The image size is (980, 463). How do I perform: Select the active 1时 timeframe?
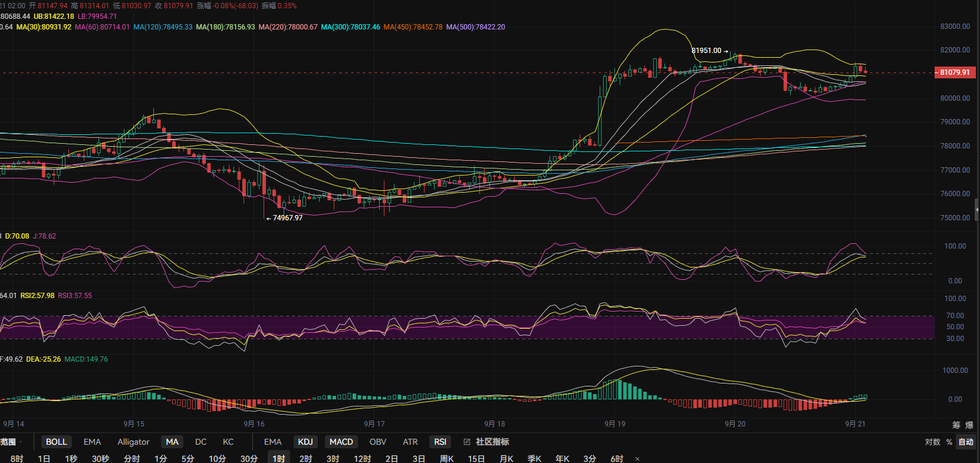coord(279,458)
